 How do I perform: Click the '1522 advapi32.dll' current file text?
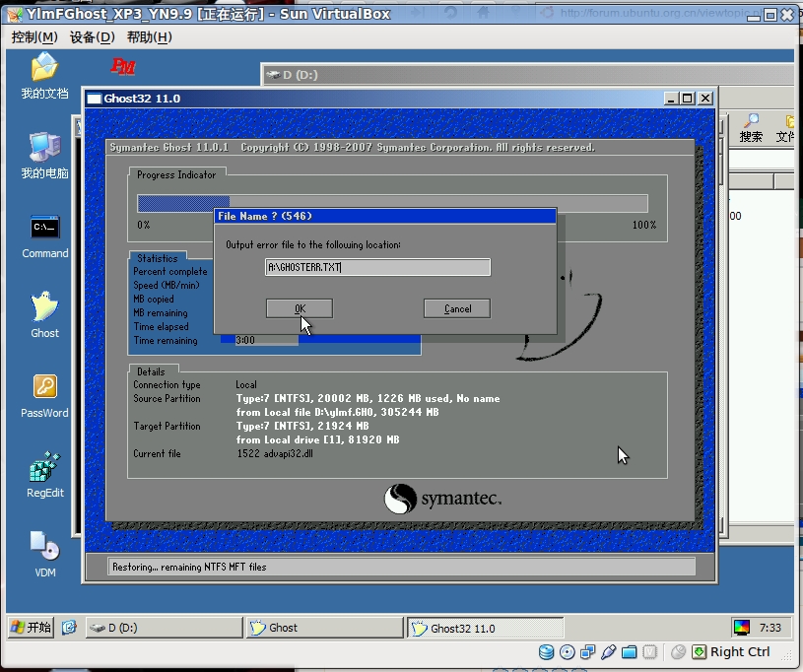(x=275, y=453)
